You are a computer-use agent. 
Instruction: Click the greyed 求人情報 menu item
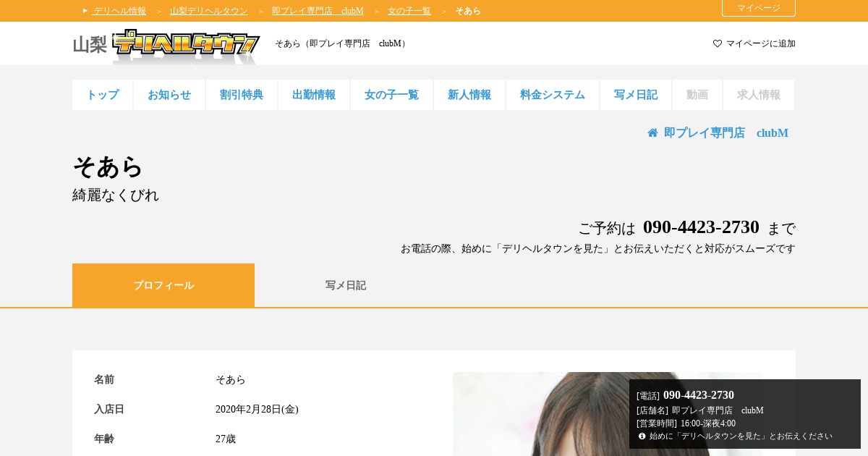[759, 95]
